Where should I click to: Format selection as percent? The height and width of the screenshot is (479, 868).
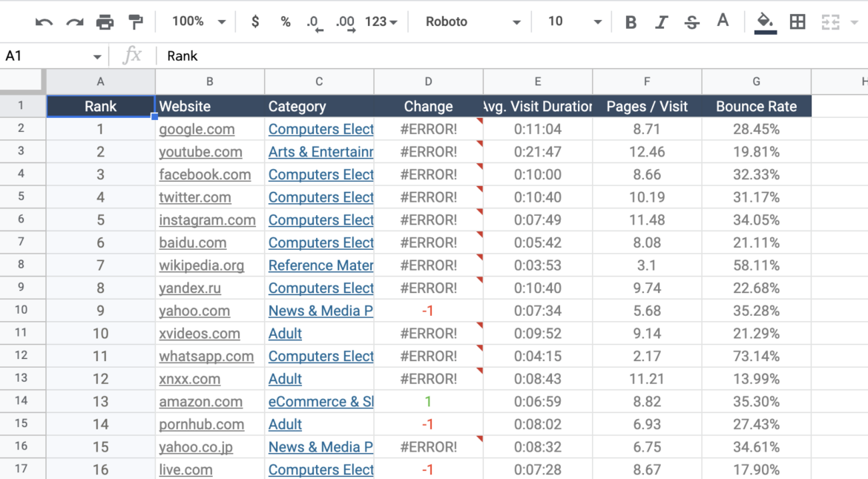click(x=285, y=22)
